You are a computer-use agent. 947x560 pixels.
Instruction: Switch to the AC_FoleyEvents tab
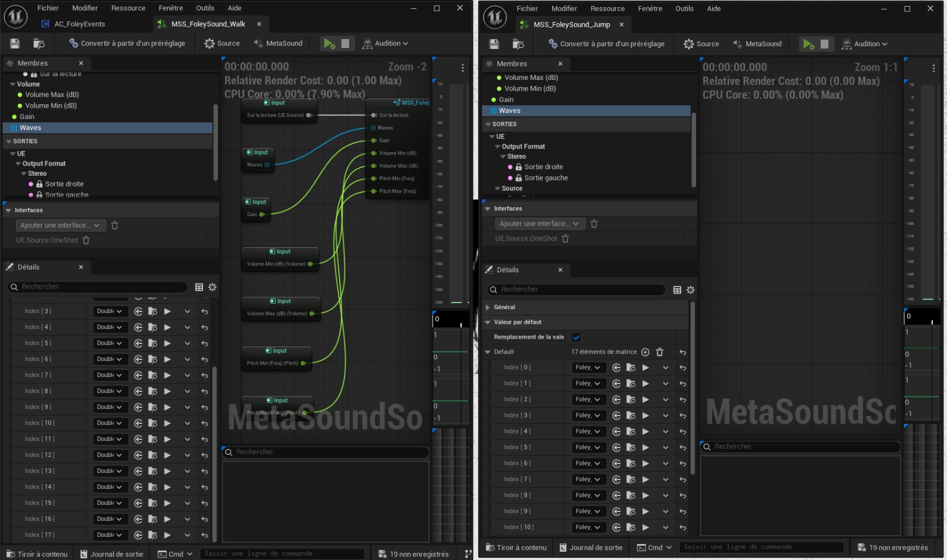pyautogui.click(x=79, y=24)
